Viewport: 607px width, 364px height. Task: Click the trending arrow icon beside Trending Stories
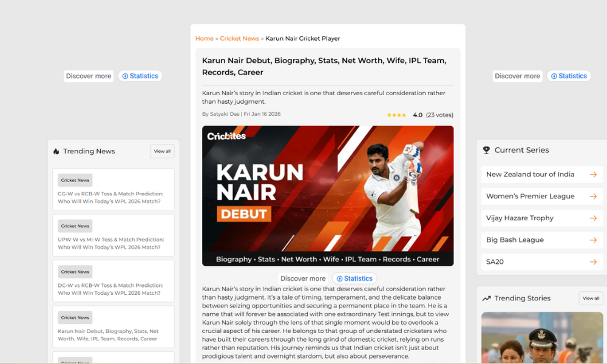[x=486, y=298]
